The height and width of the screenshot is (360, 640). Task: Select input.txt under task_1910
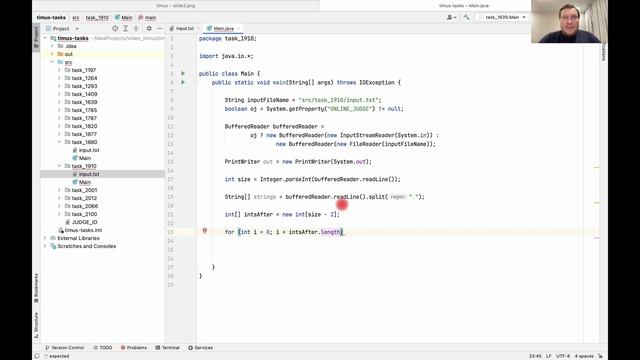102,174
